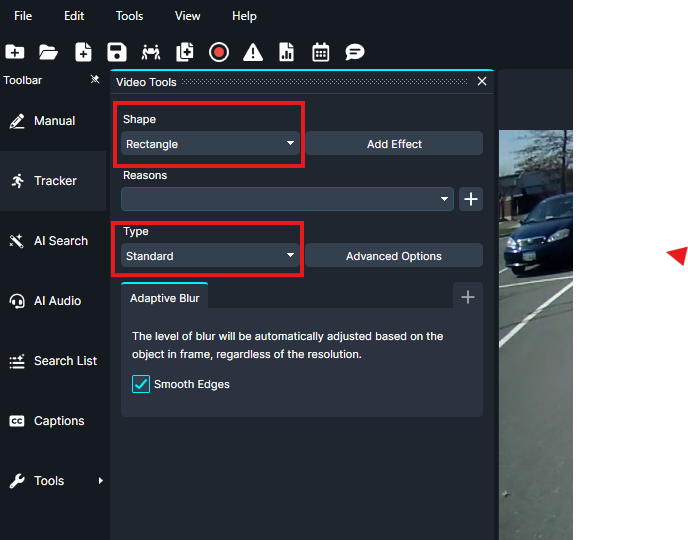Select the Tracker tool in the sidebar

coord(54,181)
